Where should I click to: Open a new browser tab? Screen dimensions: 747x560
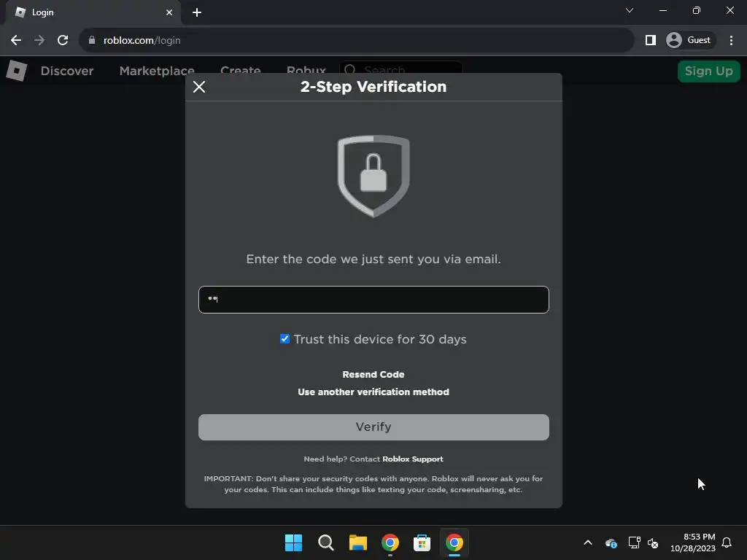pos(197,12)
